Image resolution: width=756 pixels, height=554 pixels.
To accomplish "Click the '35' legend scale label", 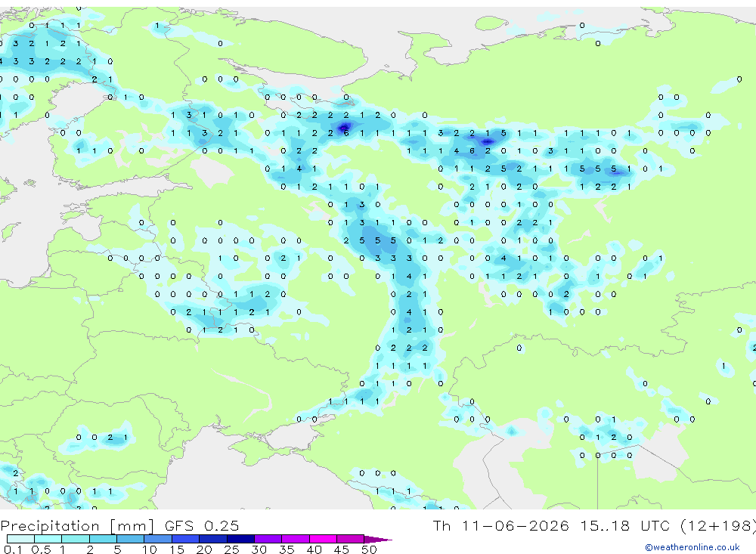I will tap(287, 549).
